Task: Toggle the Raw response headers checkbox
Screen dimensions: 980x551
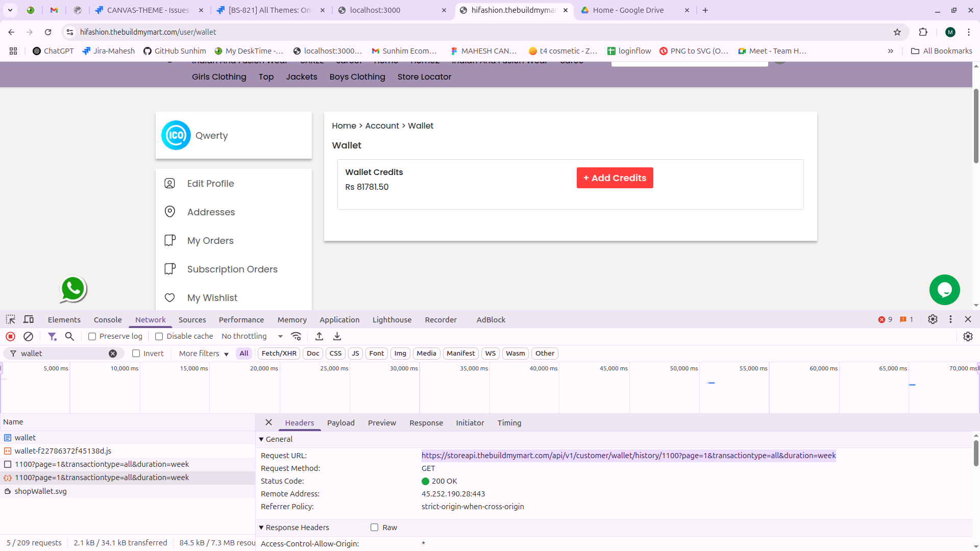Action: (375, 528)
